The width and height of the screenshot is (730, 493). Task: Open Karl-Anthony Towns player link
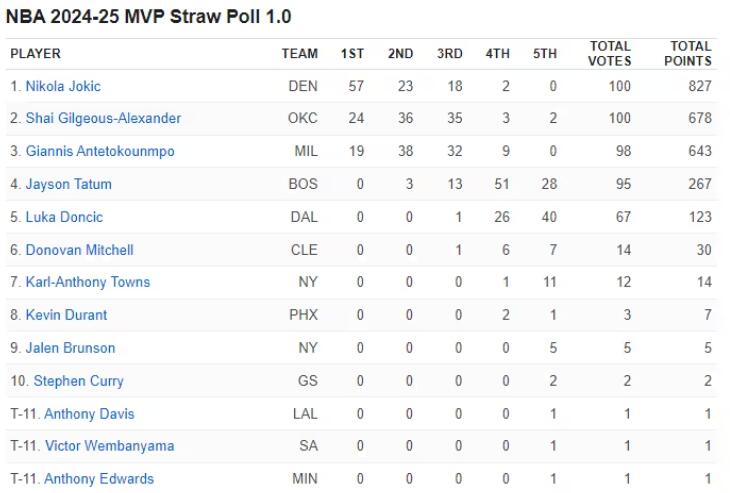click(x=88, y=282)
